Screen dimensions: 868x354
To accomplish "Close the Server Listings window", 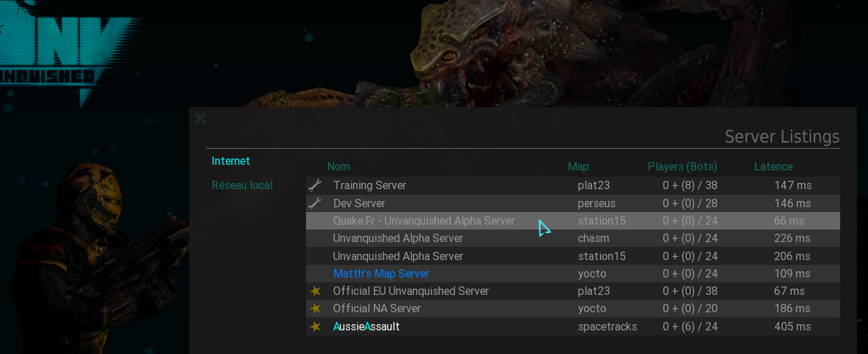I will click(x=200, y=118).
